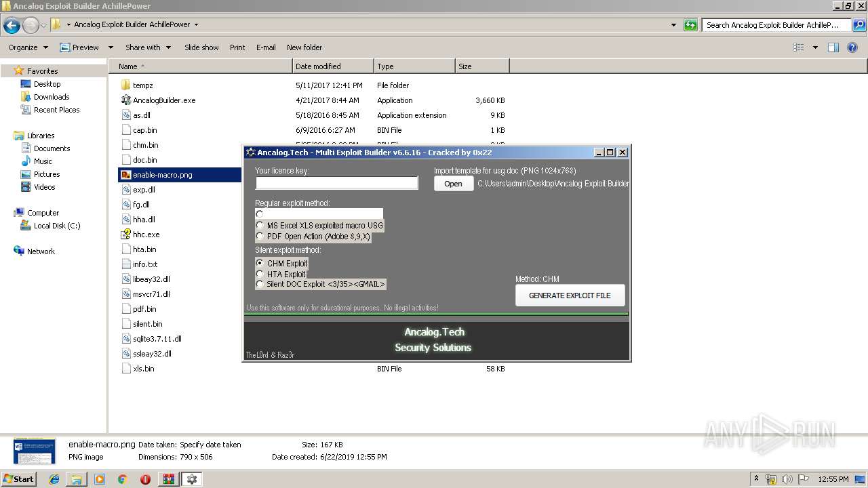Select the as.dll file icon

pyautogui.click(x=125, y=115)
